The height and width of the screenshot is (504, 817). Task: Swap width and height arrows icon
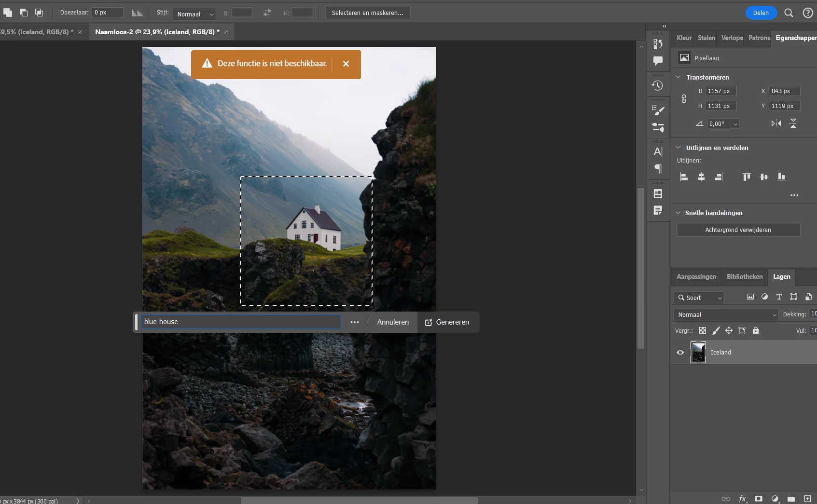tap(267, 13)
